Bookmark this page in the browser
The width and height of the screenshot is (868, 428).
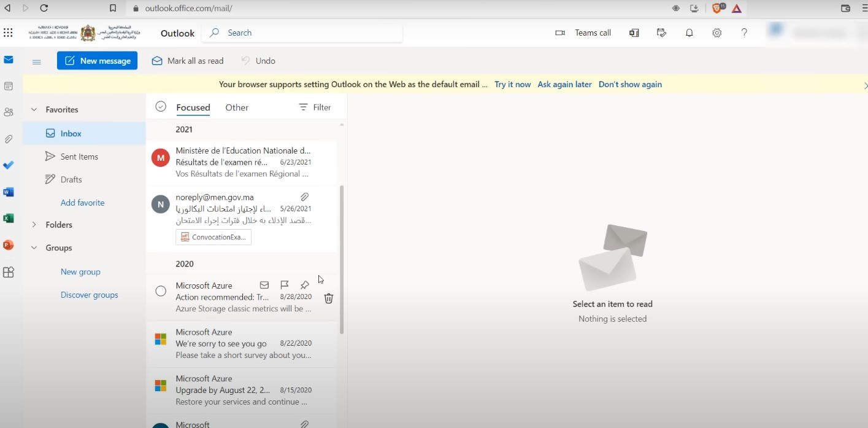[113, 9]
